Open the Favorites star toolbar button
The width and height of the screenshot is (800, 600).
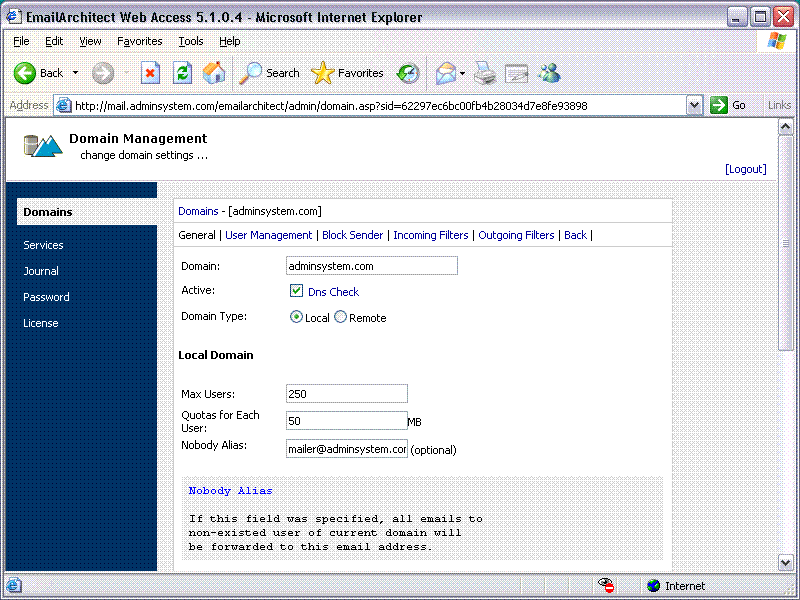coord(347,73)
